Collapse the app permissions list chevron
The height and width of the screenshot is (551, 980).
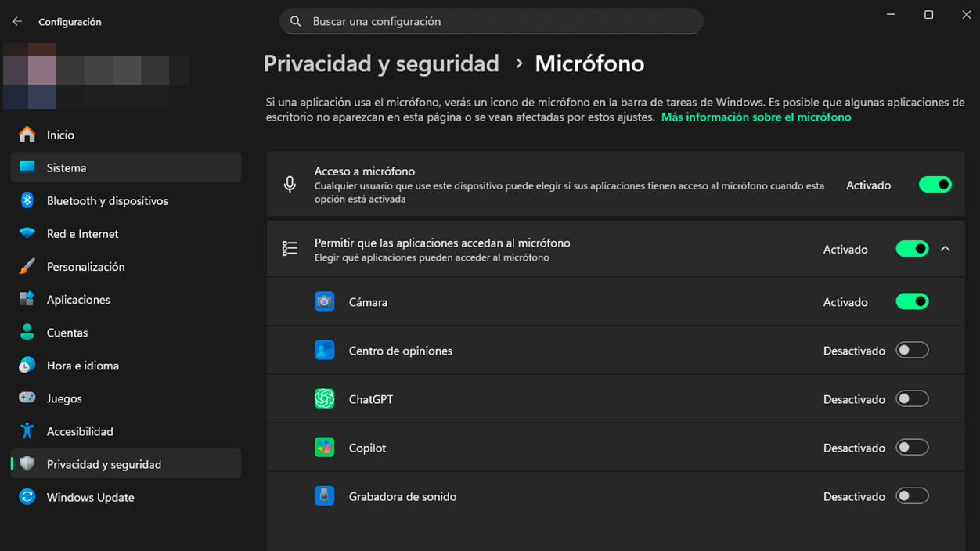(x=946, y=248)
